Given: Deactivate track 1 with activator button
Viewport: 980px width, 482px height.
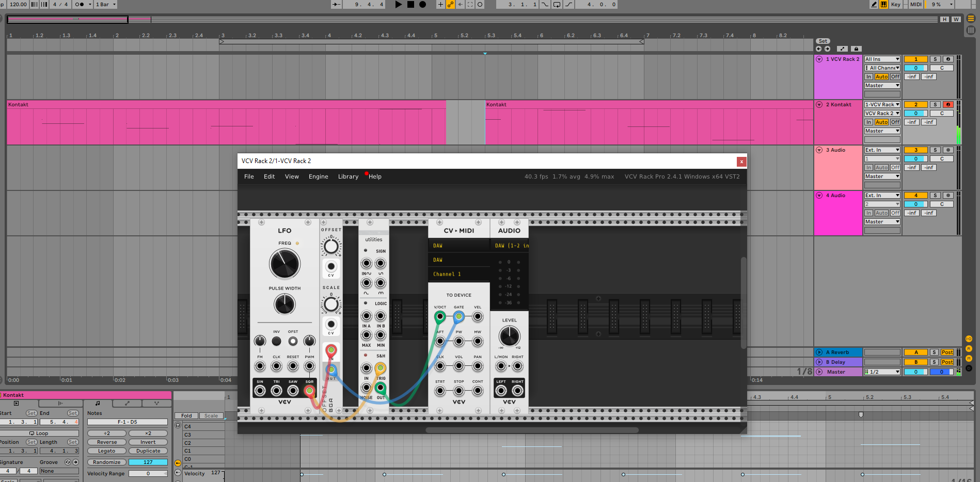Looking at the screenshot, I should click(916, 59).
